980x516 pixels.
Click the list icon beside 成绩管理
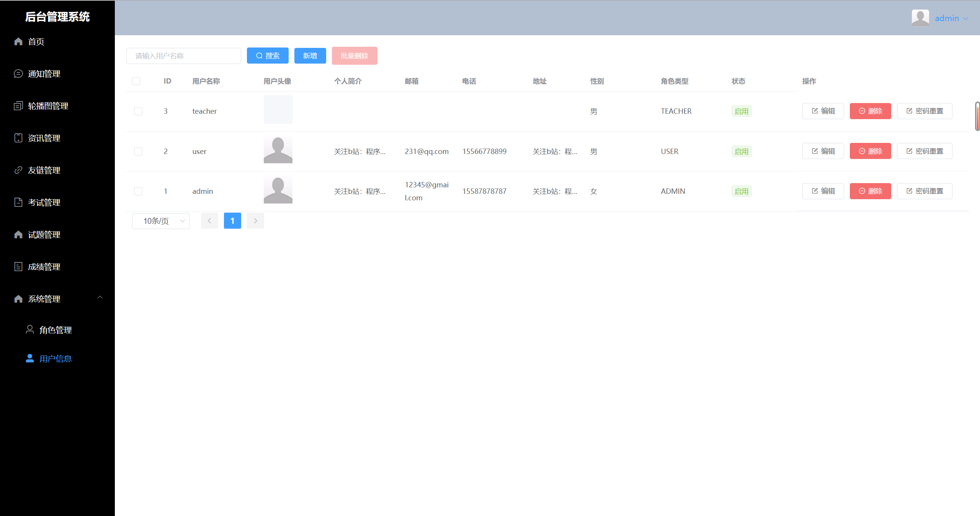point(18,267)
